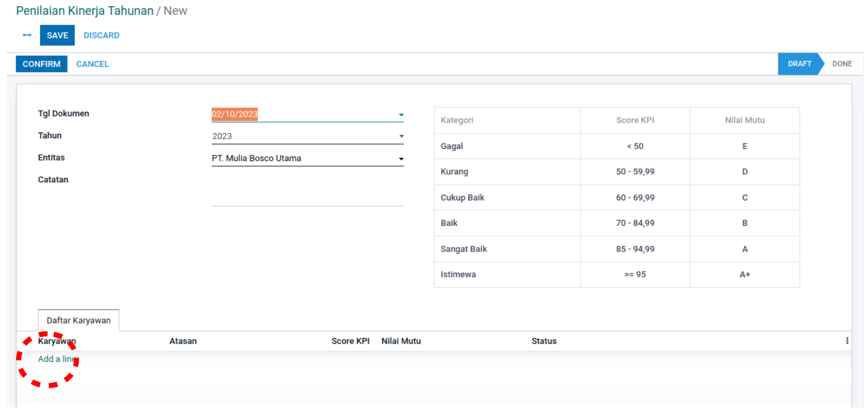Sort by the Score KPI column header

pos(350,341)
